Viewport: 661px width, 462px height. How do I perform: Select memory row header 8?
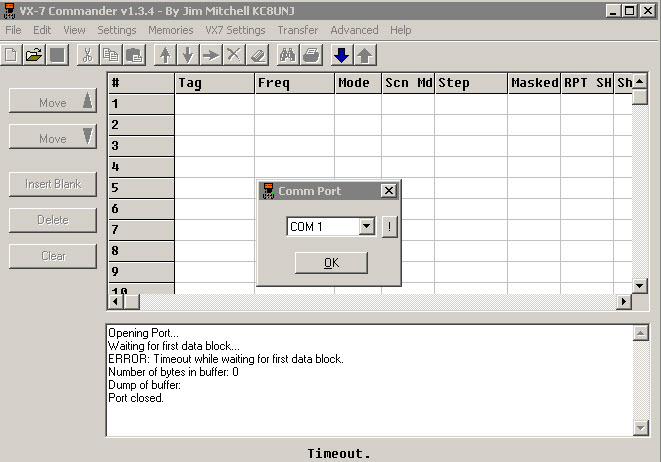(x=142, y=251)
